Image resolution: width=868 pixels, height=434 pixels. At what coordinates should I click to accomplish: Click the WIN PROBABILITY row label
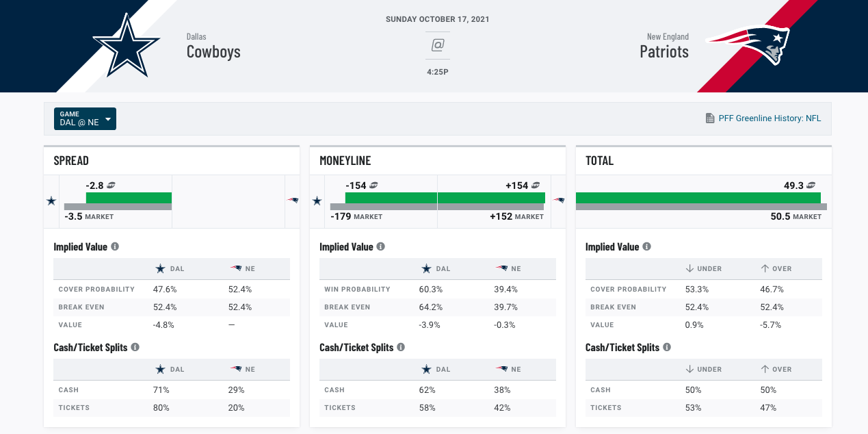point(357,289)
